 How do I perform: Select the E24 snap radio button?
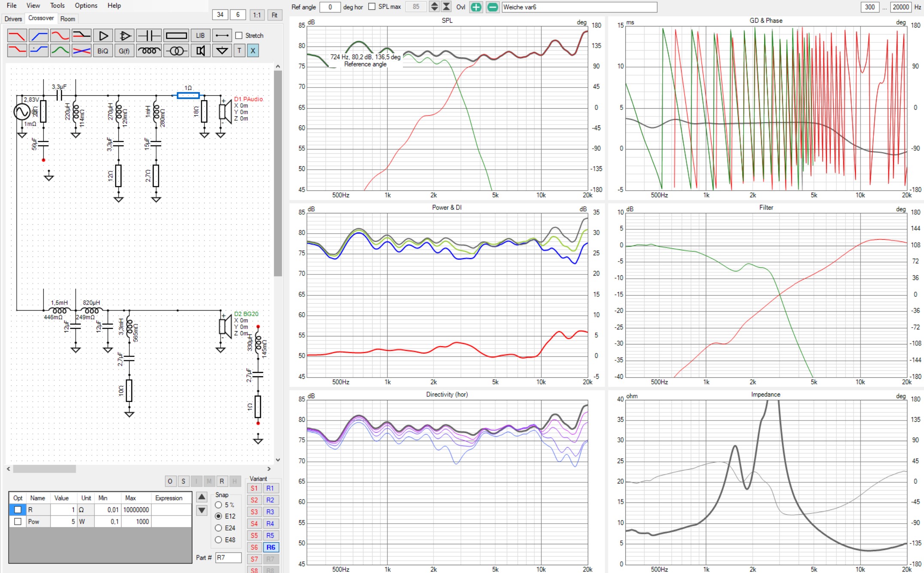[x=218, y=528]
